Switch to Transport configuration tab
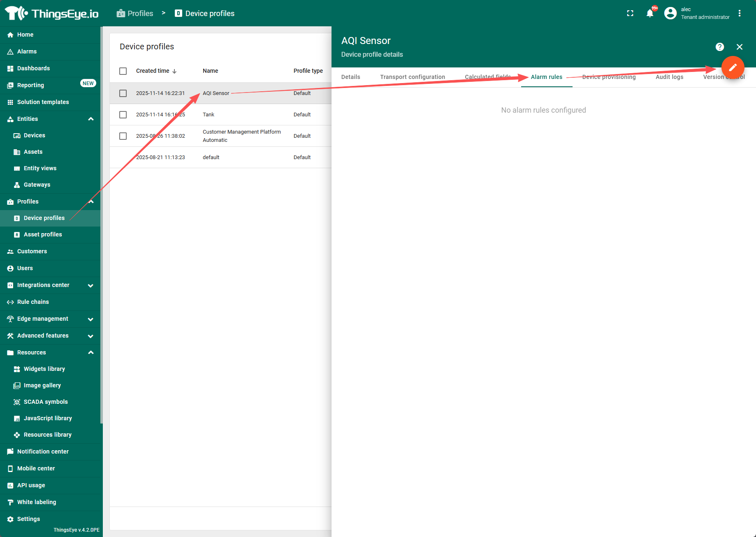756x537 pixels. [412, 77]
